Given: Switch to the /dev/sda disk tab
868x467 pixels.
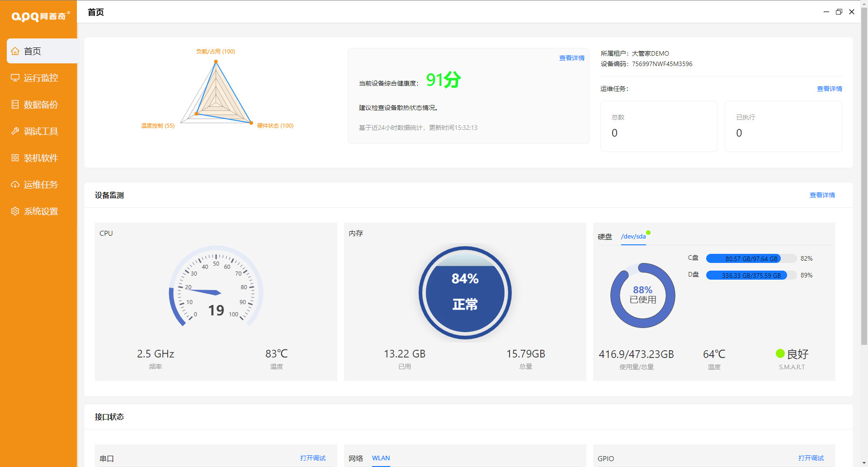Looking at the screenshot, I should pyautogui.click(x=633, y=237).
